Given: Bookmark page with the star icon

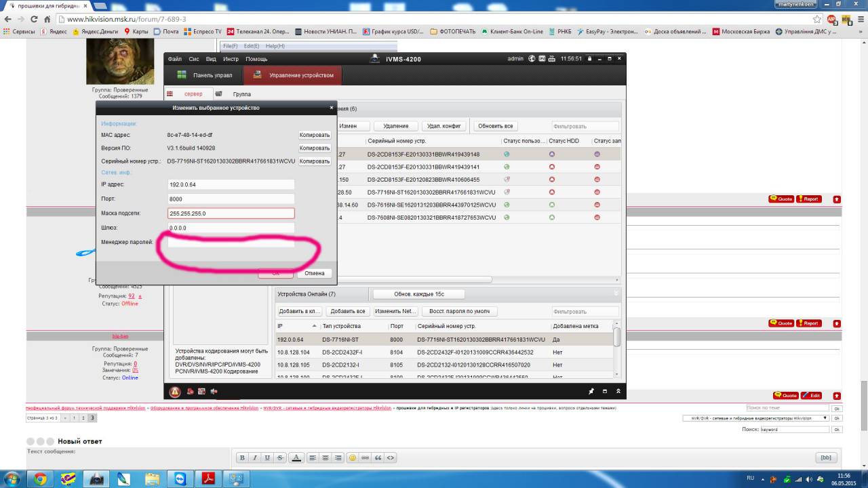Looking at the screenshot, I should pyautogui.click(x=817, y=20).
